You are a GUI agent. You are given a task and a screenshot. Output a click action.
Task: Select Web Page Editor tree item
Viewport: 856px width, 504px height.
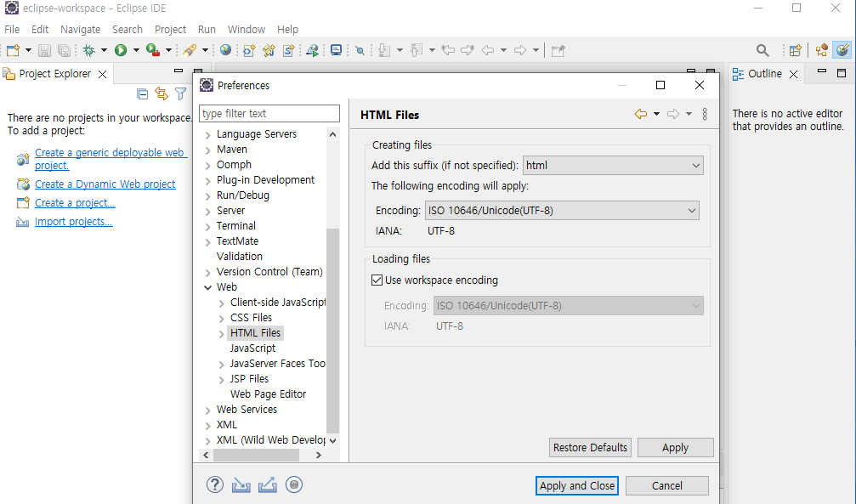pos(268,394)
